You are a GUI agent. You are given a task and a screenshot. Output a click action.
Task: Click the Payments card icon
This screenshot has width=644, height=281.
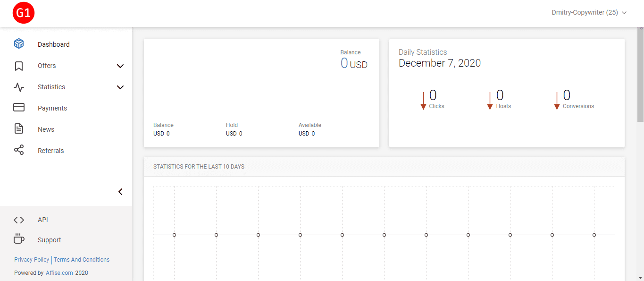[19, 108]
